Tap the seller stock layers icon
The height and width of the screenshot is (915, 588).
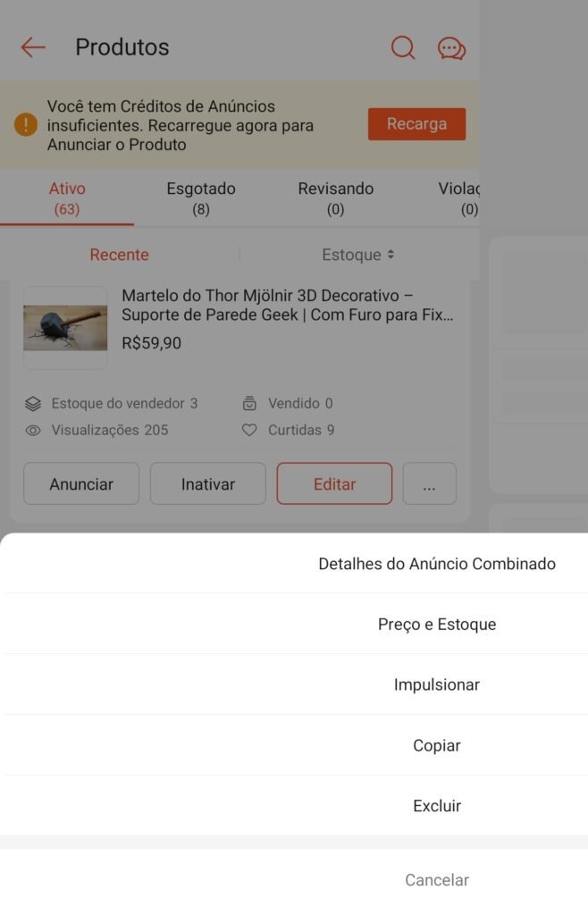33,404
